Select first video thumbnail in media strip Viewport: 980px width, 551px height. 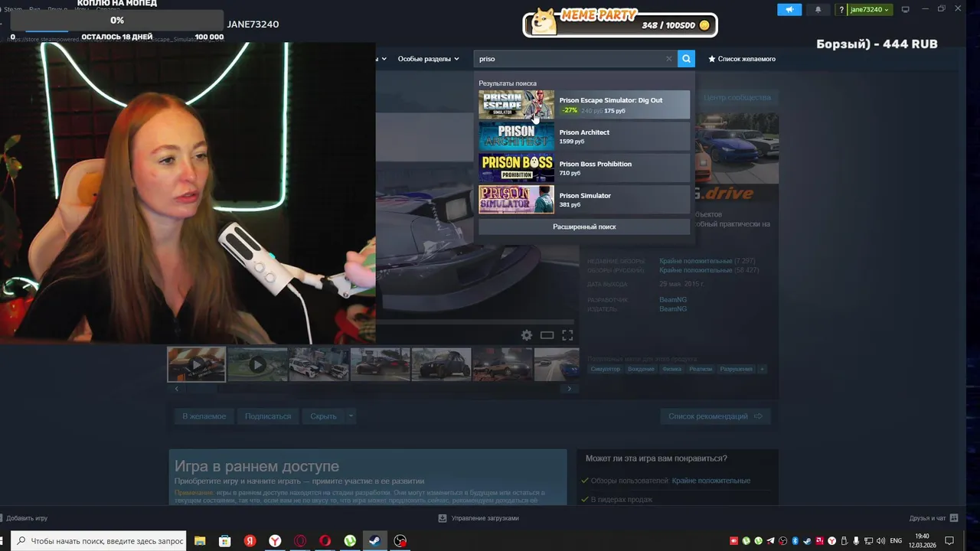pyautogui.click(x=197, y=364)
